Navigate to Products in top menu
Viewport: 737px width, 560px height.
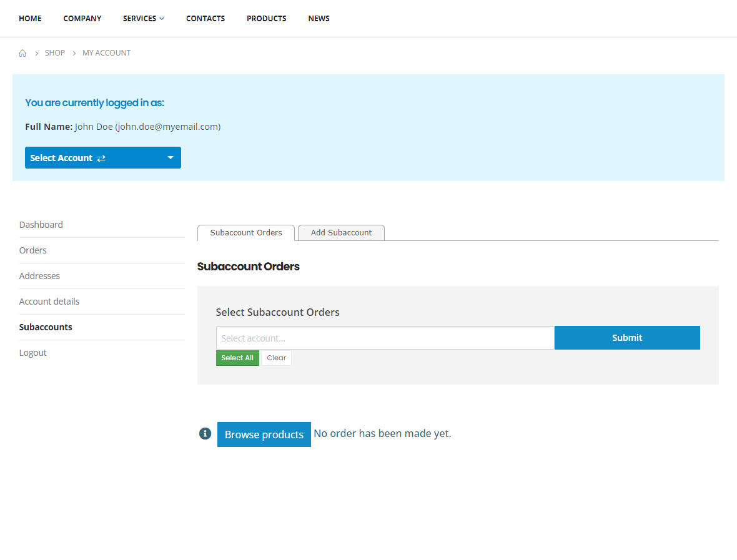[267, 18]
